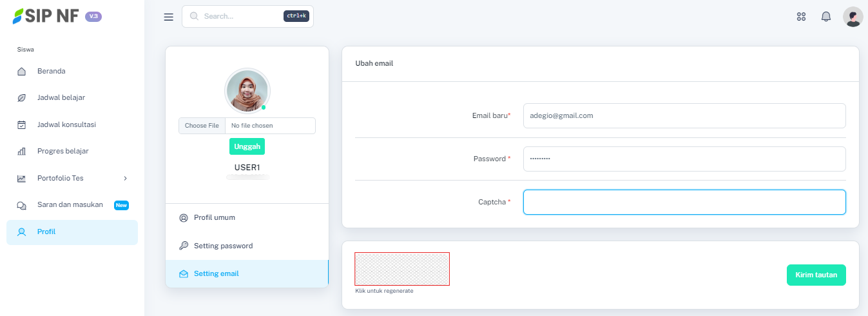This screenshot has height=316, width=868.
Task: Open Setting password tab
Action: (x=223, y=246)
